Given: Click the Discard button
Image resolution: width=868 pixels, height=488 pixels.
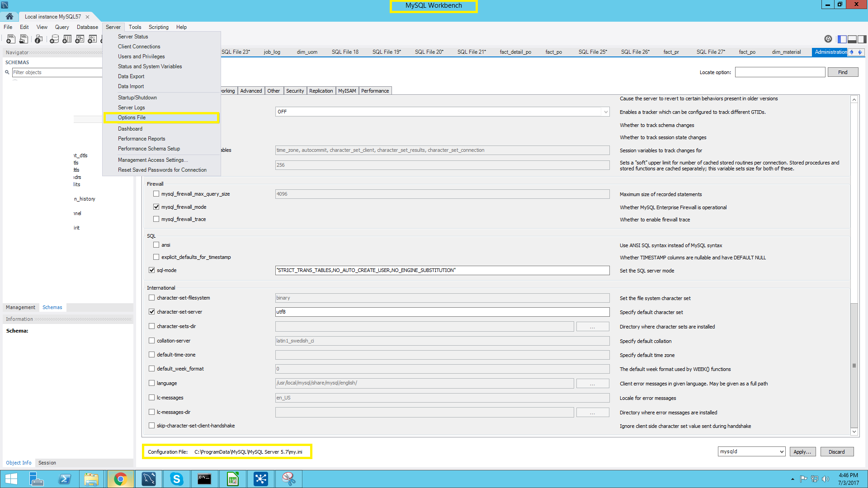Looking at the screenshot, I should tap(836, 451).
